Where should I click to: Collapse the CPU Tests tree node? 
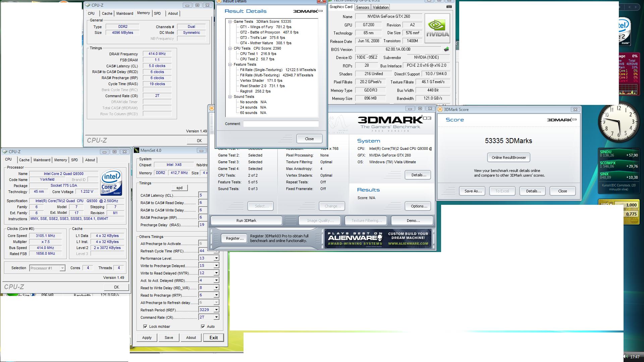point(230,48)
